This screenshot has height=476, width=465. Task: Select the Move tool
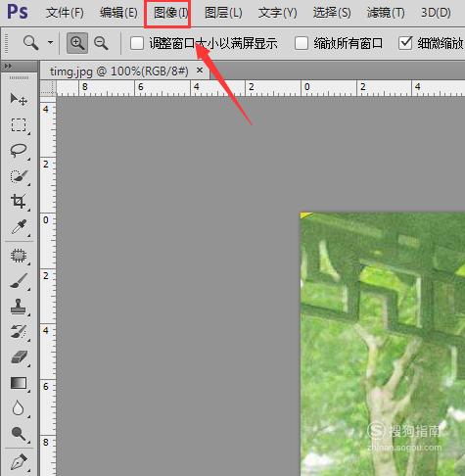click(x=19, y=99)
